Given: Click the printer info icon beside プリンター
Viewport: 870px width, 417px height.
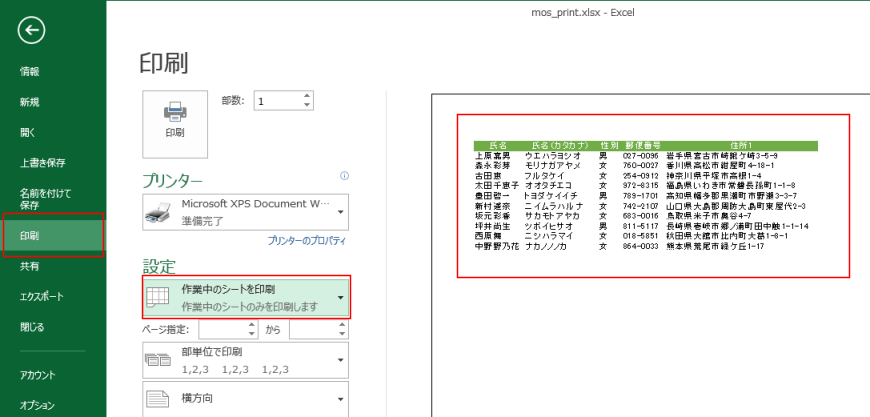Looking at the screenshot, I should pyautogui.click(x=344, y=176).
